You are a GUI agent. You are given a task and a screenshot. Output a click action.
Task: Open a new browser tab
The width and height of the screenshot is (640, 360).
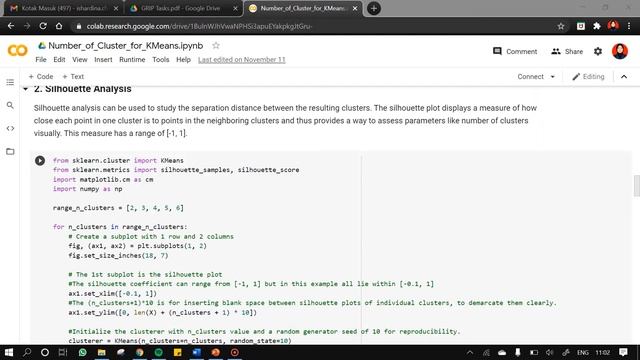[373, 8]
